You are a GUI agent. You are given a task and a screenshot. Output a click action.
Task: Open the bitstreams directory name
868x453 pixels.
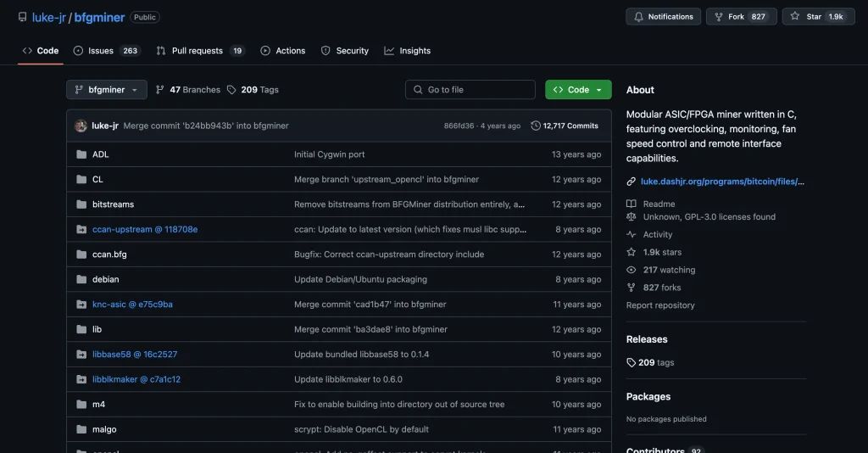pos(113,204)
